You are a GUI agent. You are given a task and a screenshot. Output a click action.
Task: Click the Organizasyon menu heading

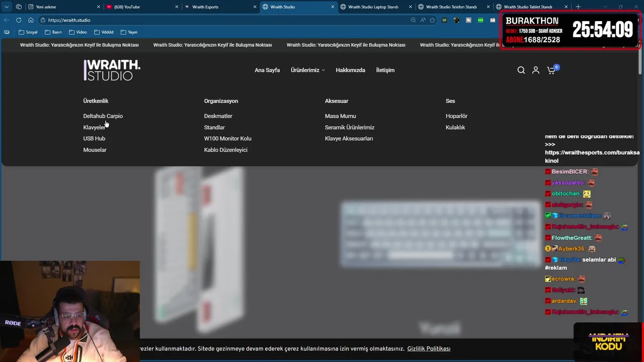tap(221, 101)
